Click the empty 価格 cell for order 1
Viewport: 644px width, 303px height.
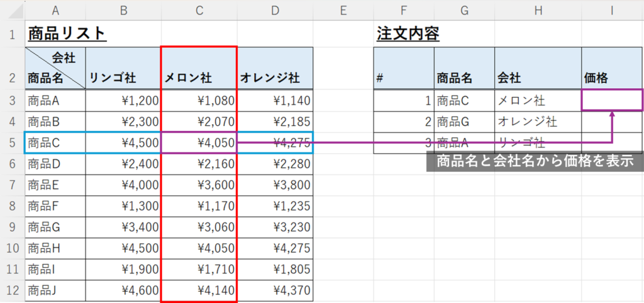tap(612, 100)
